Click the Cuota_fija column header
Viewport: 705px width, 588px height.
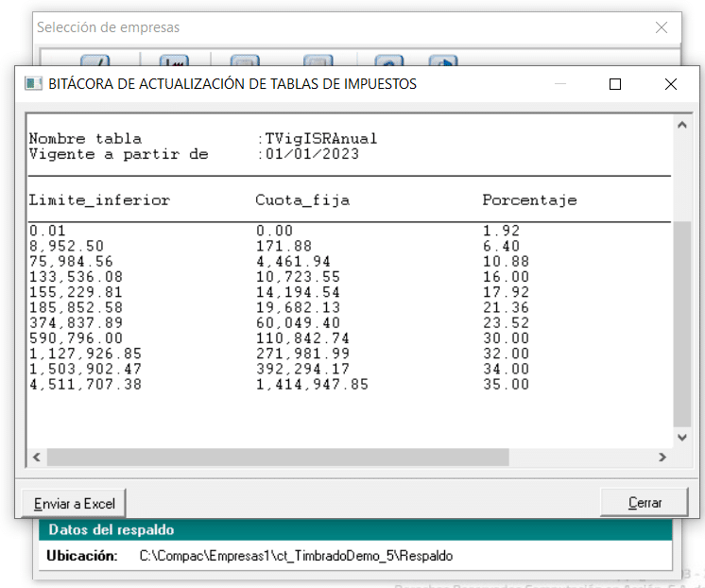[x=302, y=199]
